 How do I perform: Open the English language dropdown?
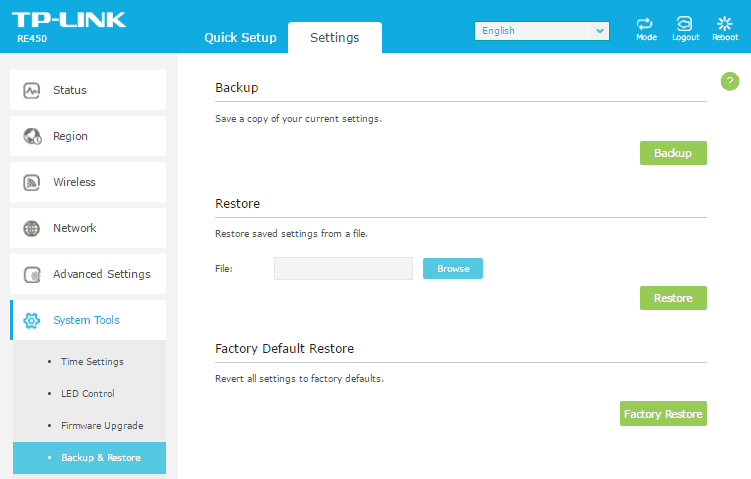(541, 31)
